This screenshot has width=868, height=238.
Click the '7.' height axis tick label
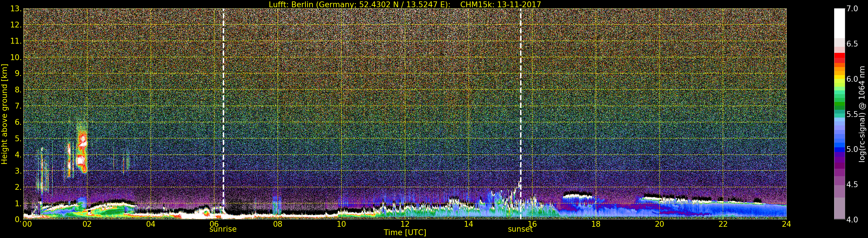point(18,106)
